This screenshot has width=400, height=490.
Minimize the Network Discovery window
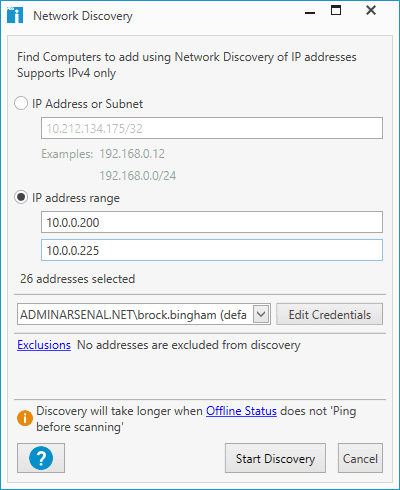tap(310, 13)
